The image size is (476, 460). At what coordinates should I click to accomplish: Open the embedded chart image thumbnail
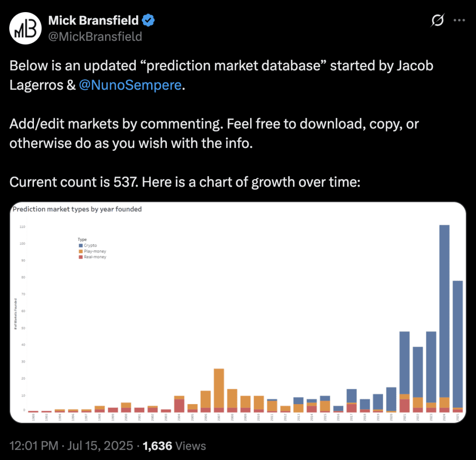point(238,313)
